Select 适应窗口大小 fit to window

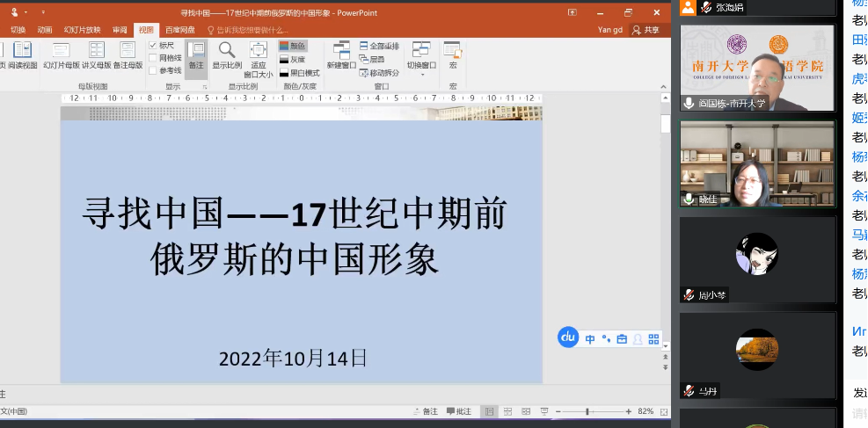[258, 50]
